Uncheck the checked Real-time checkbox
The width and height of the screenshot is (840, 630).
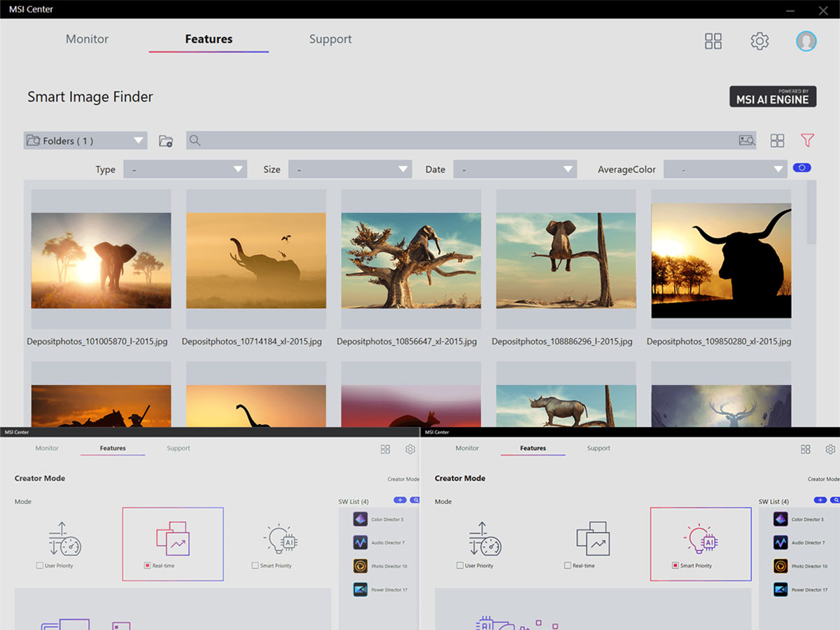147,566
